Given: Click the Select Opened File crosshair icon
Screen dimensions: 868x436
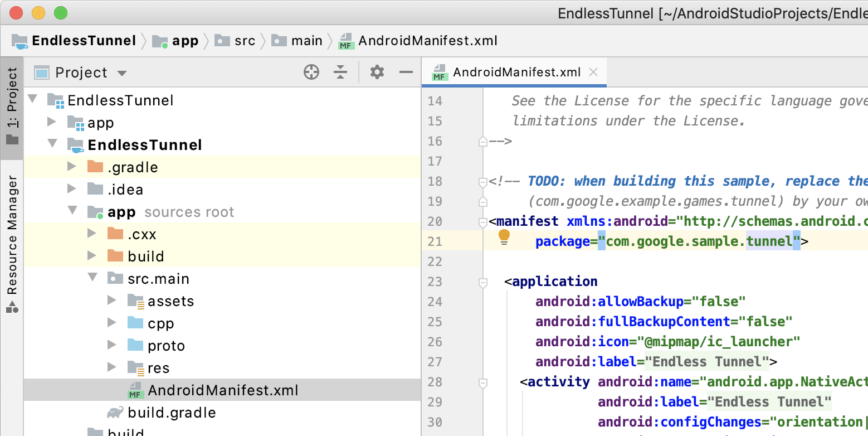Looking at the screenshot, I should click(311, 72).
